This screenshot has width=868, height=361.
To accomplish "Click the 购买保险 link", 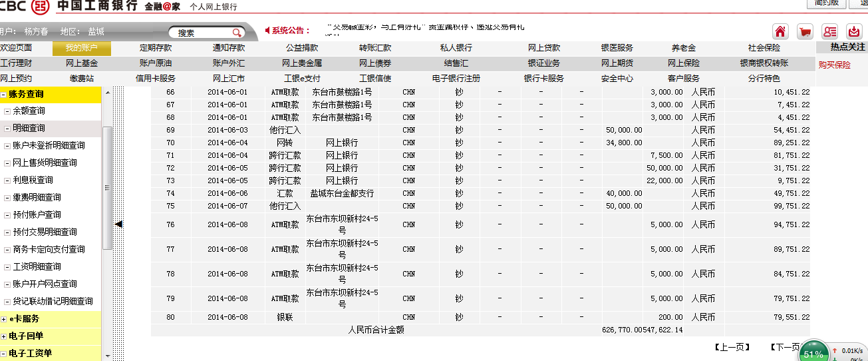I will [x=835, y=65].
